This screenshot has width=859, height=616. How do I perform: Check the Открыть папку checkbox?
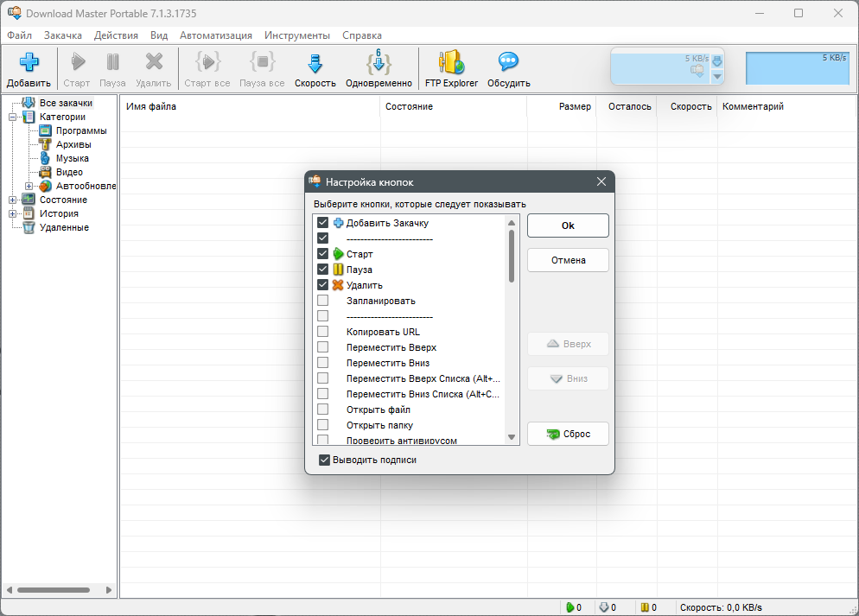322,424
